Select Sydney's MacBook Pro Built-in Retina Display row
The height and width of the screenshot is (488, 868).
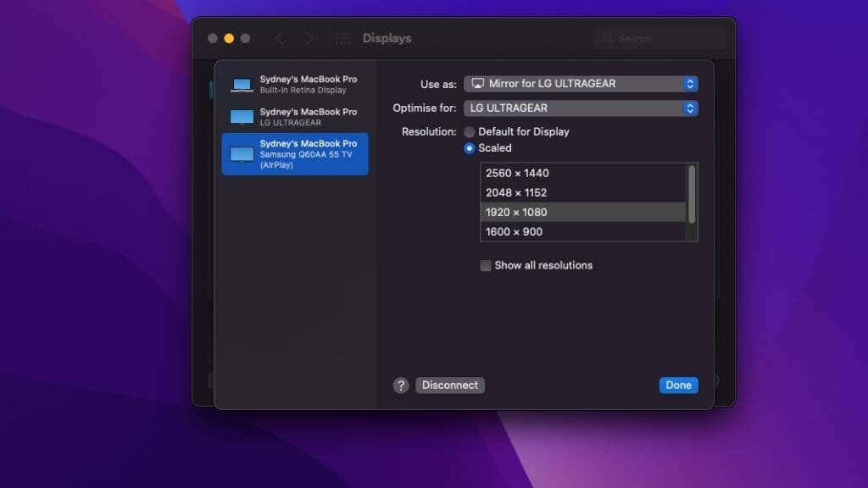(x=295, y=85)
